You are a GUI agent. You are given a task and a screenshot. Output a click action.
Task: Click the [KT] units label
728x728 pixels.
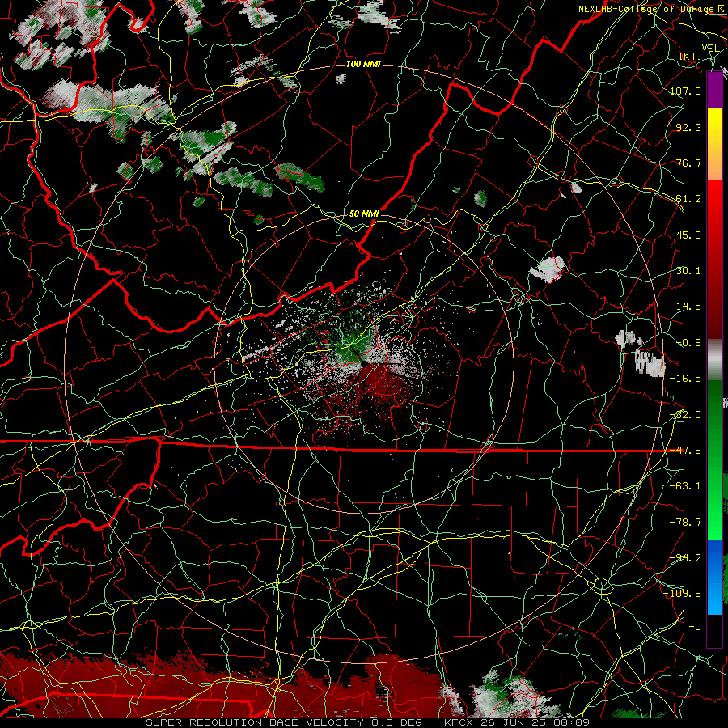[691, 56]
